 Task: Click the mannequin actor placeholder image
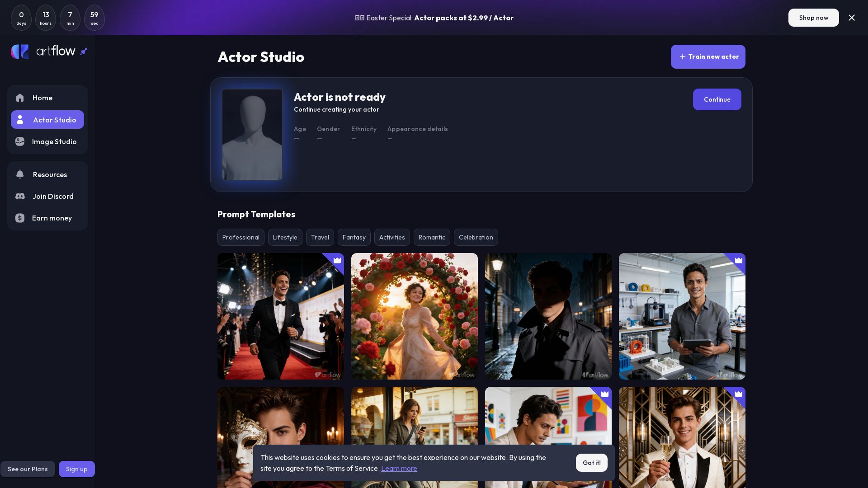click(x=252, y=135)
